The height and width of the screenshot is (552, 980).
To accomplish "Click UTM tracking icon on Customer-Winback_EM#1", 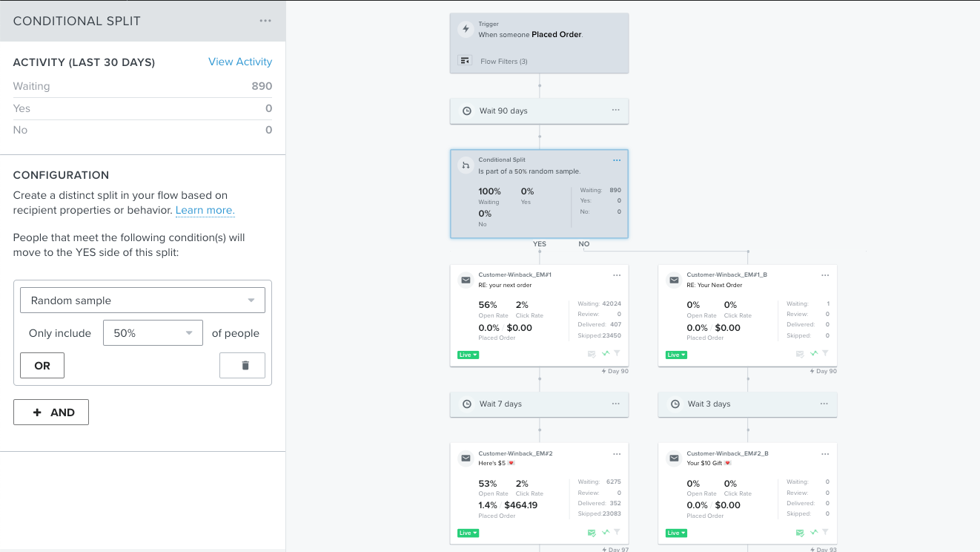I will pos(606,354).
